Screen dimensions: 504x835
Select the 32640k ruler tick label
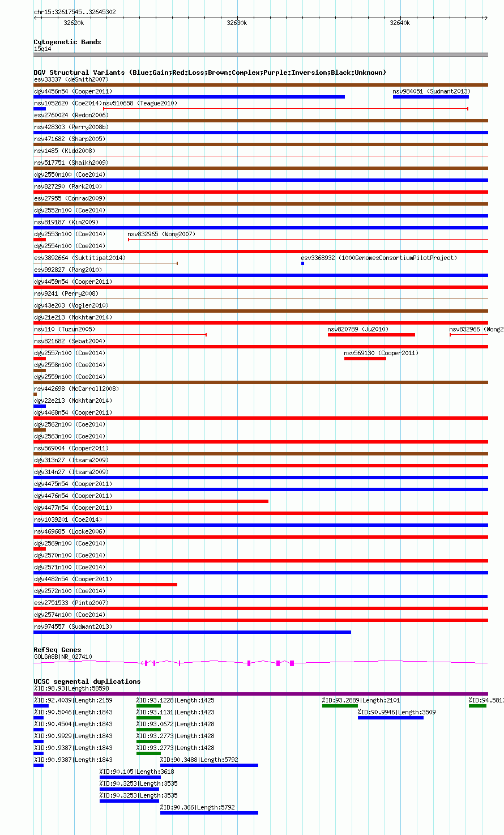(x=400, y=23)
